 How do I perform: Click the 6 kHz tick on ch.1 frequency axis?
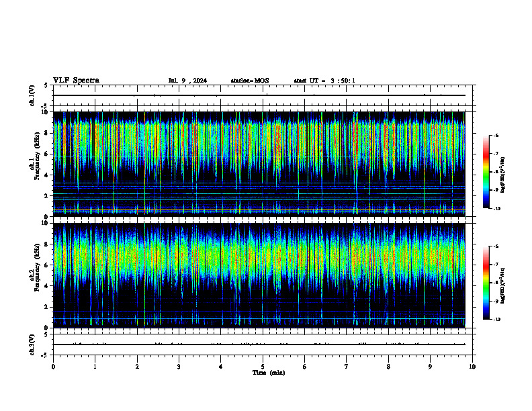pos(46,154)
